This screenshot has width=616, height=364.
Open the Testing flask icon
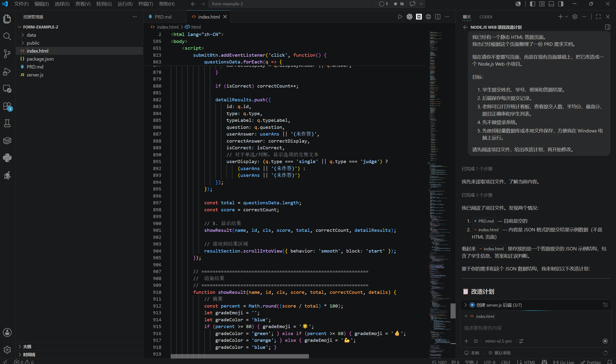7,123
